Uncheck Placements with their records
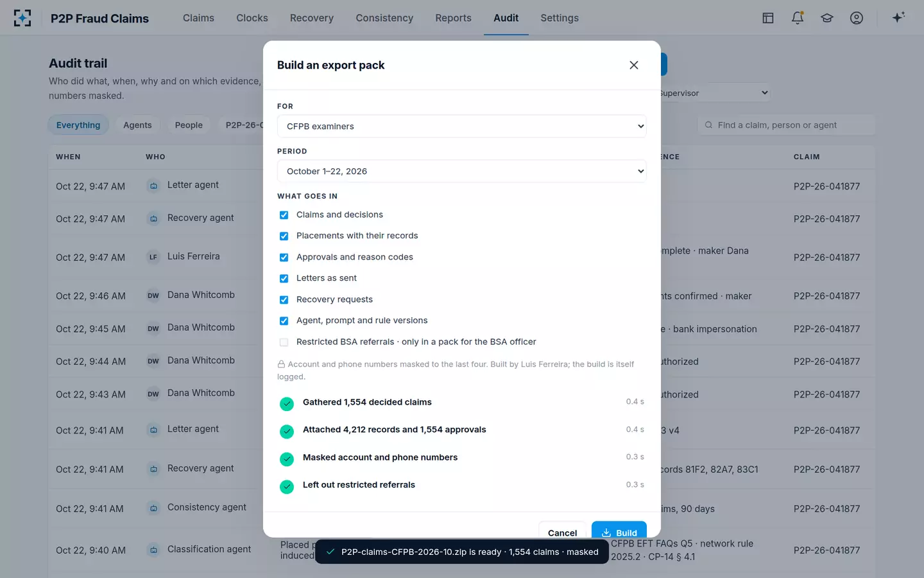 (284, 236)
